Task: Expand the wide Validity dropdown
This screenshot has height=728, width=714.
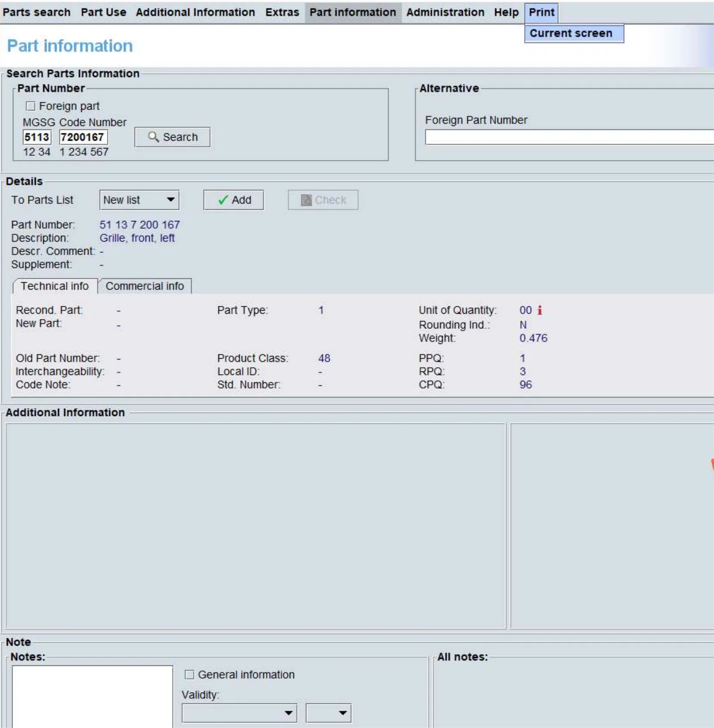Action: (x=239, y=713)
